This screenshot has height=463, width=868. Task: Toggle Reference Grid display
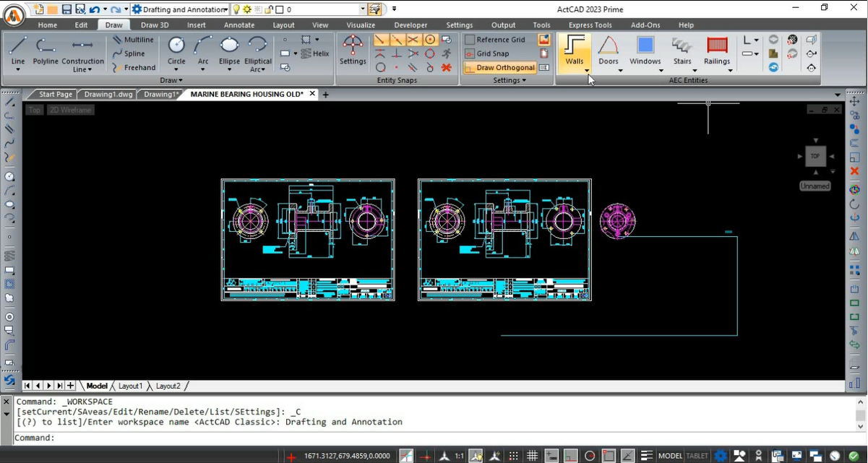[x=499, y=40]
